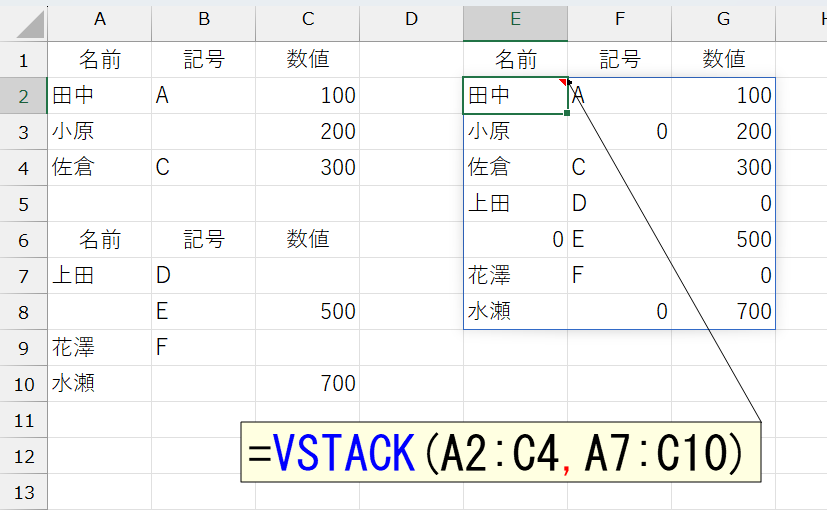Click cell C3 containing 200
Image resolution: width=827 pixels, height=510 pixels.
click(x=307, y=132)
